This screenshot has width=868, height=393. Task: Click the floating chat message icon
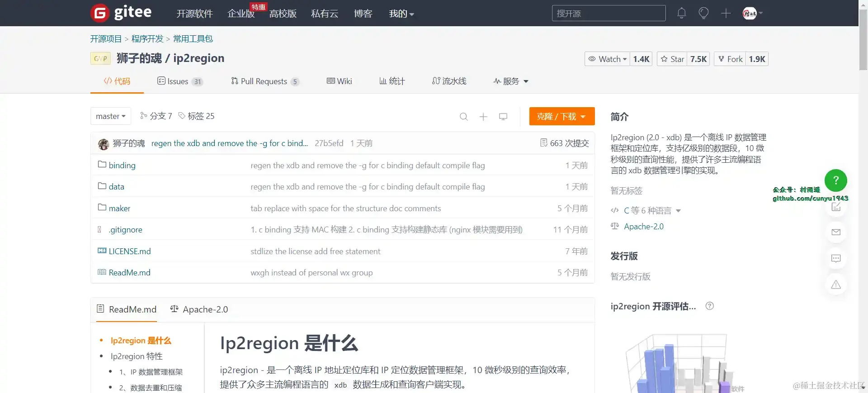pyautogui.click(x=836, y=259)
